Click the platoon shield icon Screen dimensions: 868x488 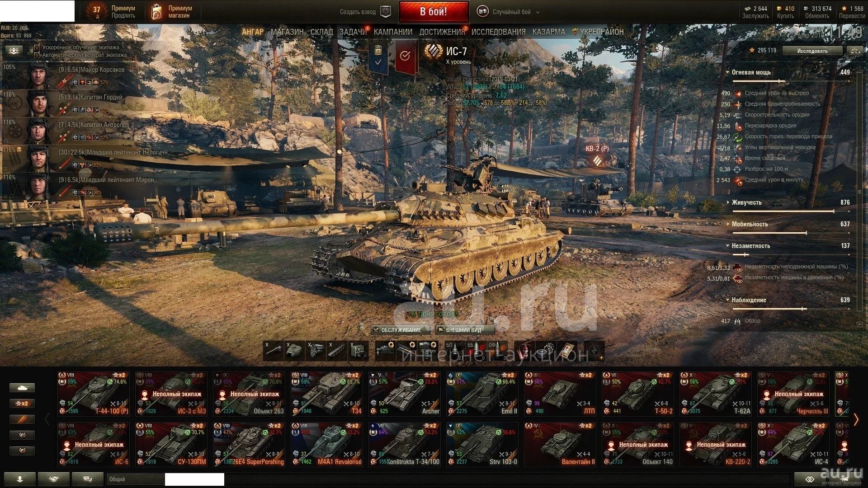[x=385, y=12]
